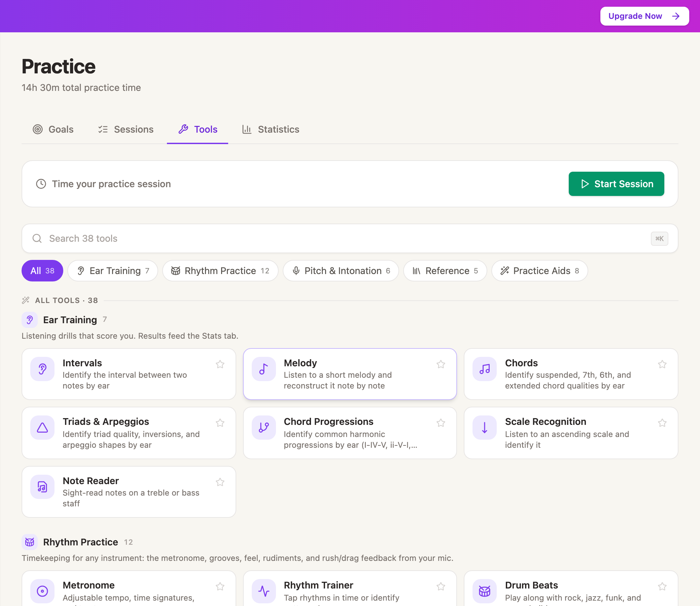Click the Upgrade Now button
This screenshot has width=700, height=606.
644,16
